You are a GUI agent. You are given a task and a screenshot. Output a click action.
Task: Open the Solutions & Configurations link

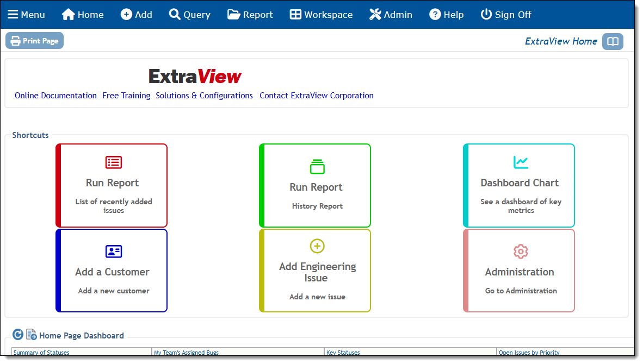[204, 96]
